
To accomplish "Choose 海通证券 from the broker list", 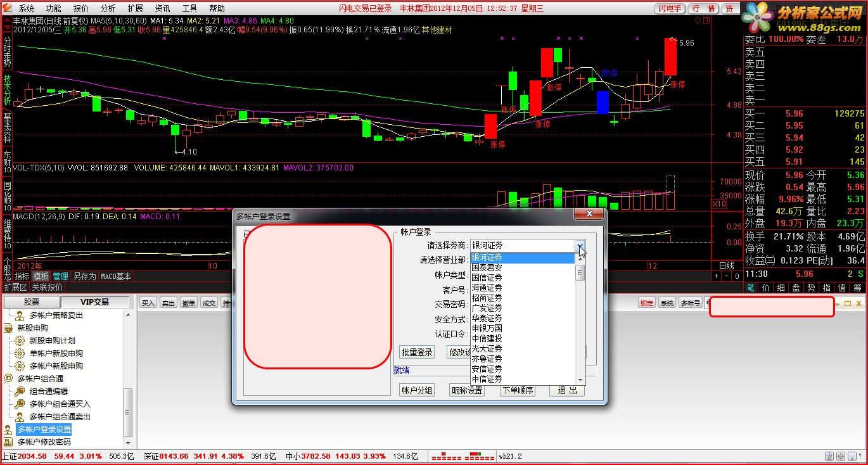I will (x=522, y=288).
